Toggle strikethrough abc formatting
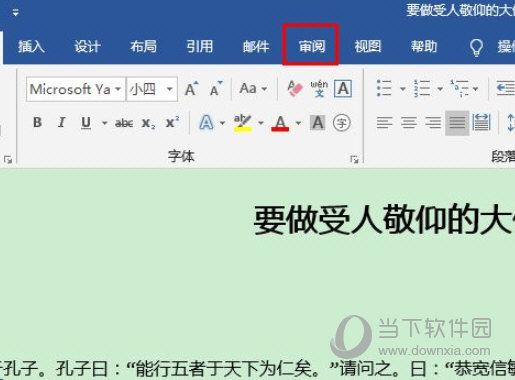515x380 pixels. pyautogui.click(x=124, y=123)
